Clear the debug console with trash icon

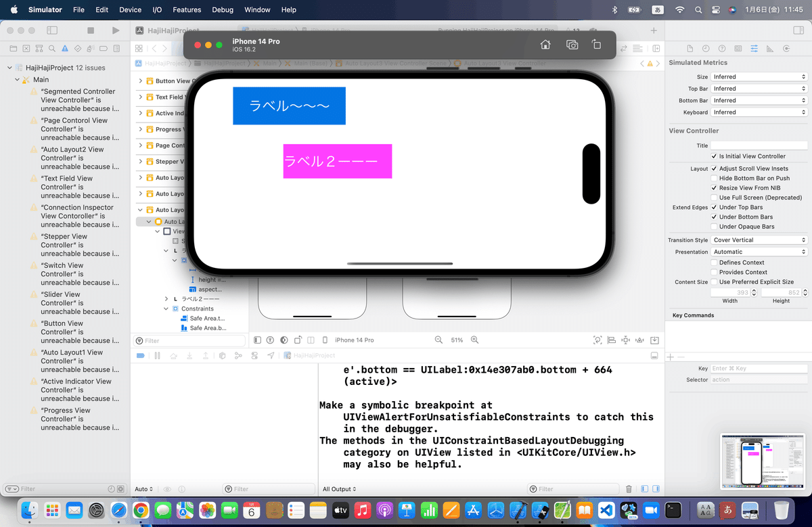point(629,489)
